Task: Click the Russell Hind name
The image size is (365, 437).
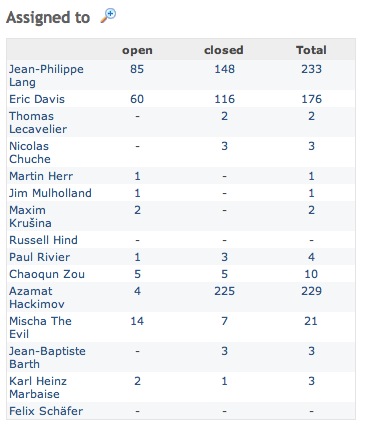Action: [43, 240]
